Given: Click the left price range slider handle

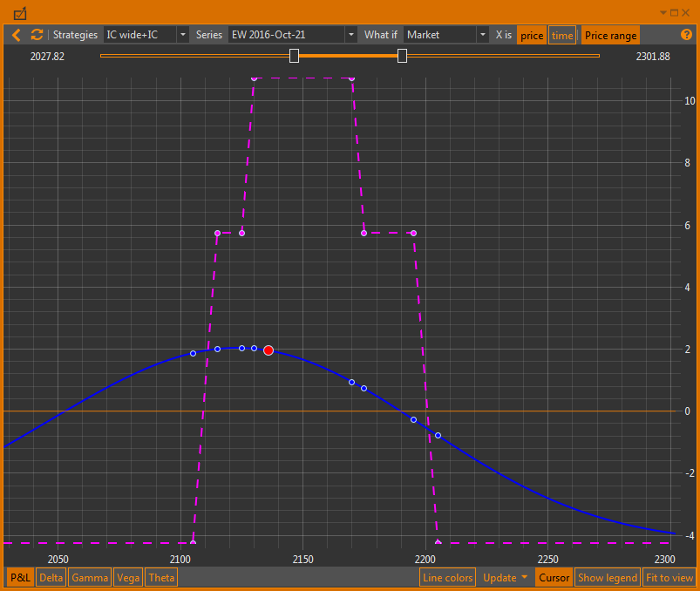Looking at the screenshot, I should point(294,56).
